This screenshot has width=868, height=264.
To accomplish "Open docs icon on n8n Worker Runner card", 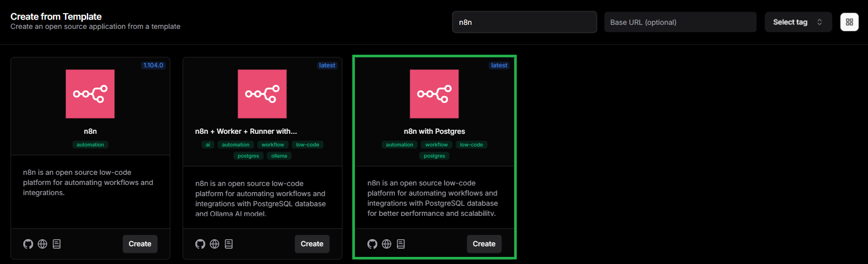I will 229,244.
